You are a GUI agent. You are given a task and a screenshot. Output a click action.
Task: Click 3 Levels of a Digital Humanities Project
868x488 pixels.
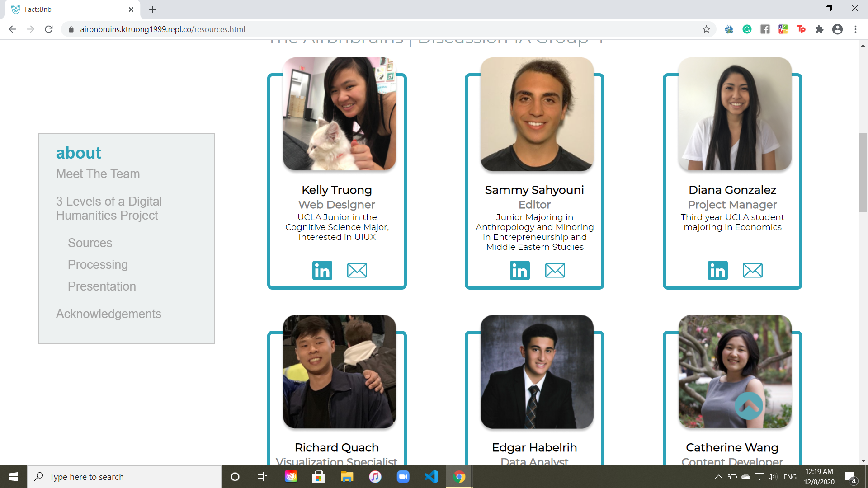tap(108, 208)
